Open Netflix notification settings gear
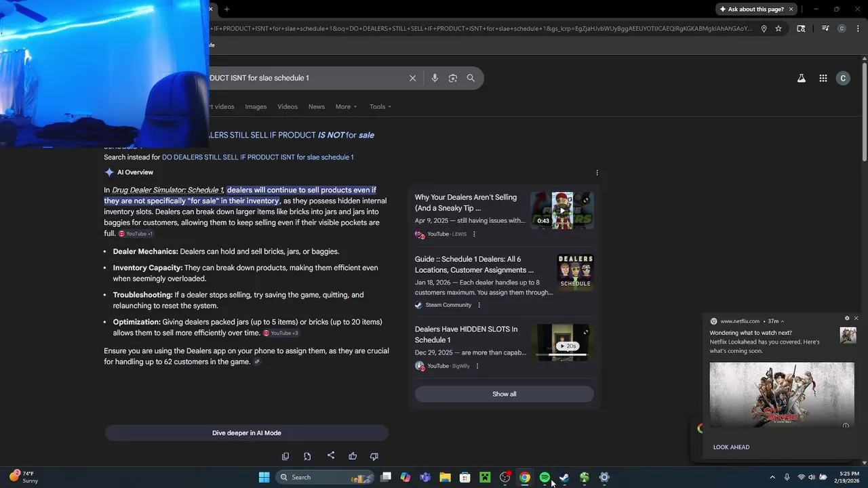The width and height of the screenshot is (868, 488). click(x=847, y=319)
